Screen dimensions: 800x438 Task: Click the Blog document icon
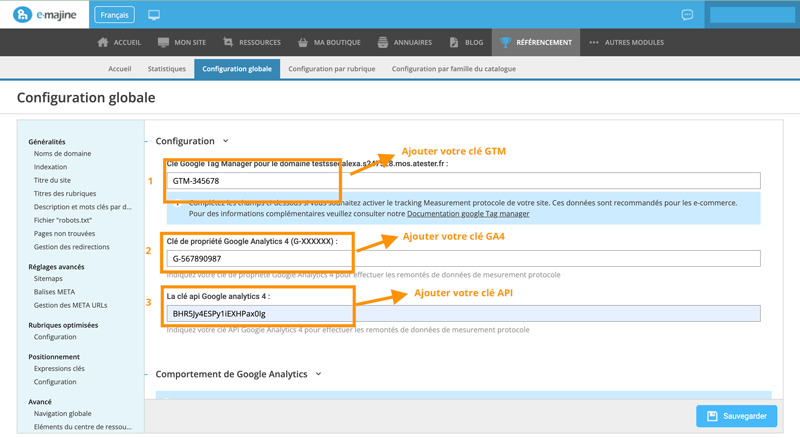point(454,42)
